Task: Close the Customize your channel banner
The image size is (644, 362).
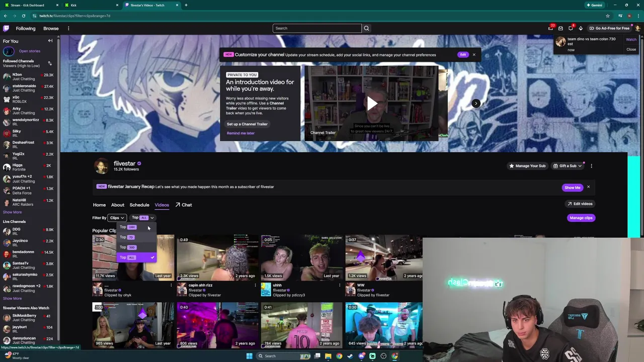Action: coord(474,54)
